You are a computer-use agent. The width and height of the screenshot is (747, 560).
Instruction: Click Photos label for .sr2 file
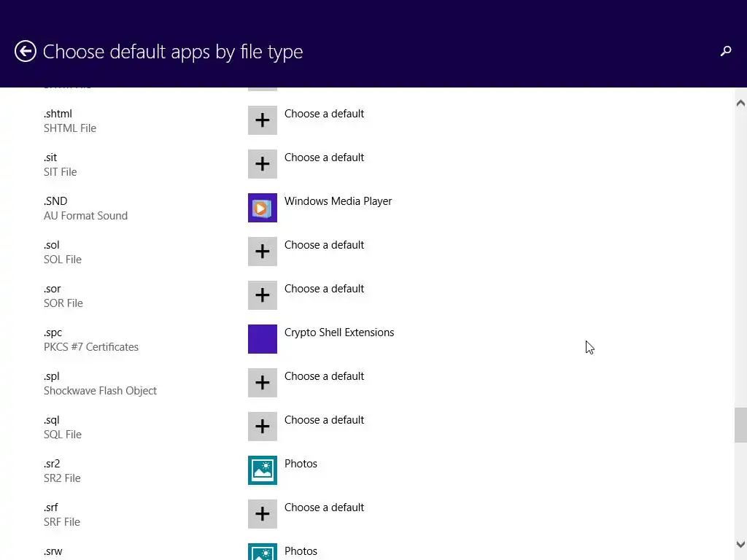pos(301,464)
